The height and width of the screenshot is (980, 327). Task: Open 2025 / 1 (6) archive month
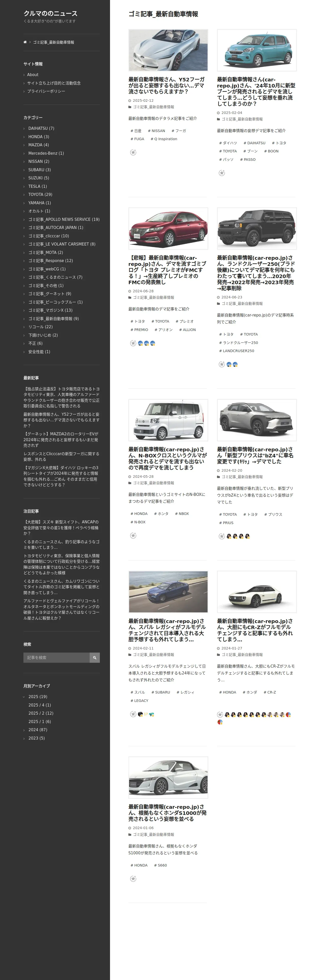point(39,722)
